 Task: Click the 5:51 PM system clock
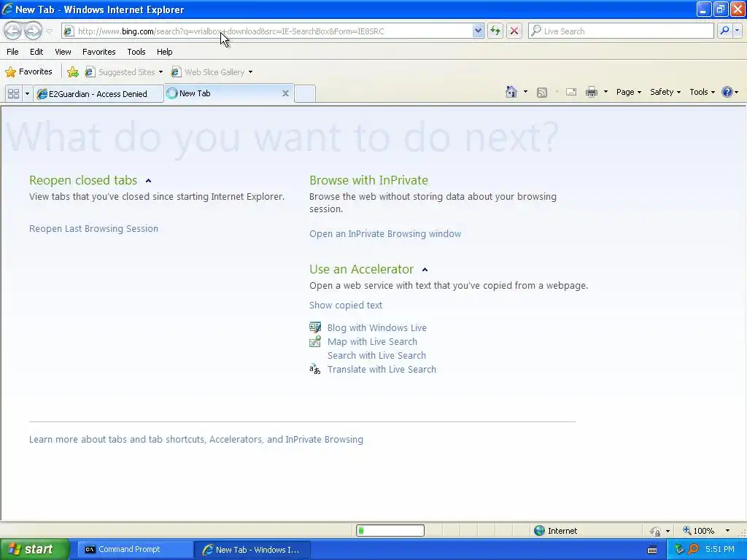pos(720,550)
